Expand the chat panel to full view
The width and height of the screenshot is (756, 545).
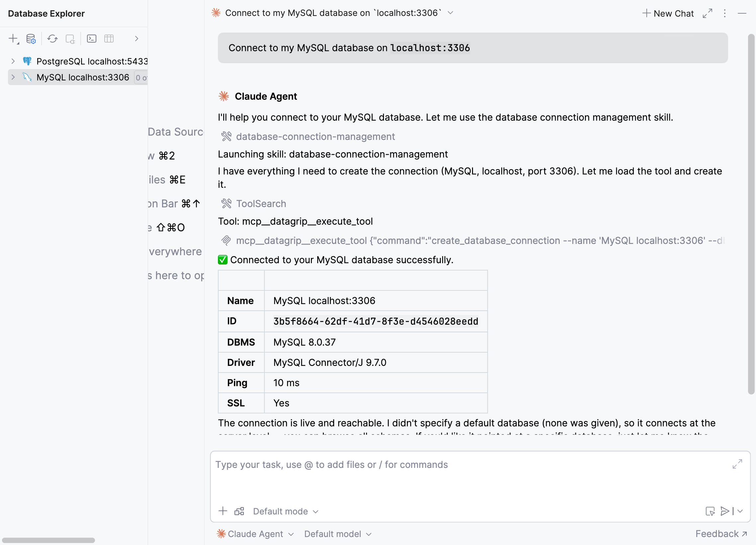(707, 13)
